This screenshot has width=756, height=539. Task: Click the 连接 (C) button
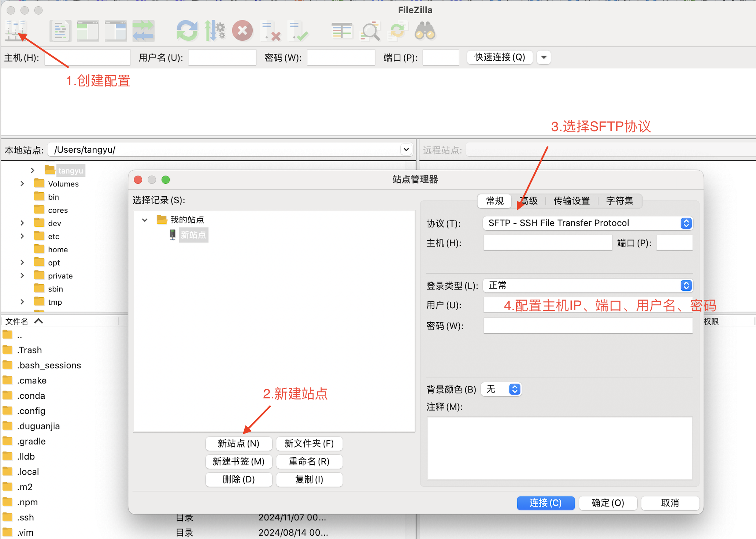pos(545,503)
